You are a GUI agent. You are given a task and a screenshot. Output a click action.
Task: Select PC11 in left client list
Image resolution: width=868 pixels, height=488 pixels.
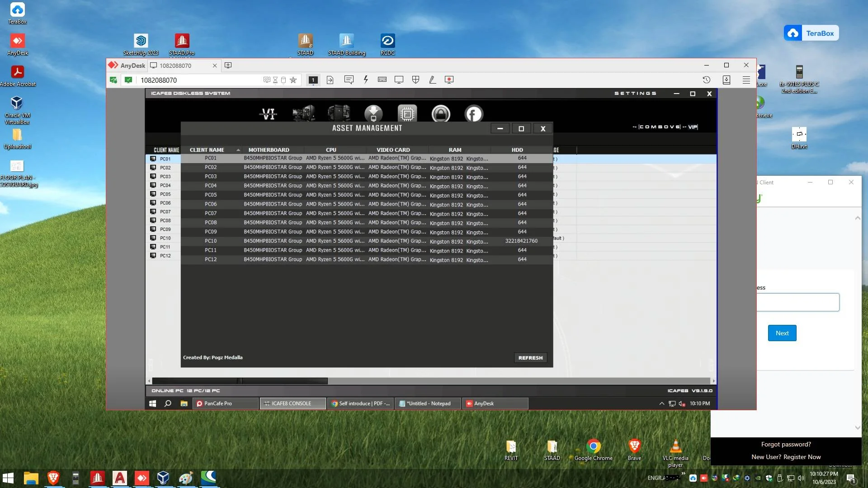pos(165,247)
